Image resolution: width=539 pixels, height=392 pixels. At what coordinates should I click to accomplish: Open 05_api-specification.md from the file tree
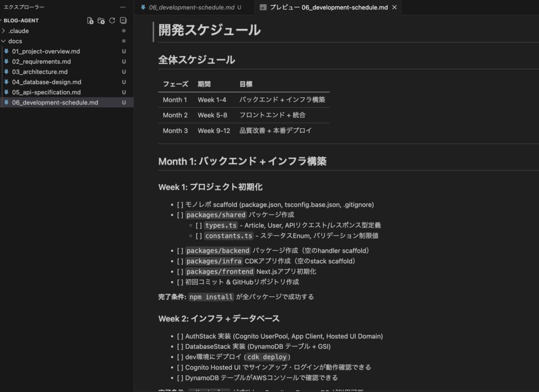(x=47, y=92)
